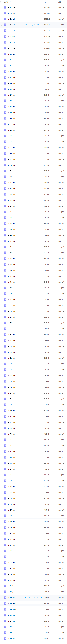The height and width of the screenshot is (644, 67).
Task: Share the a (4).mp4 file
Action: click(26, 25)
